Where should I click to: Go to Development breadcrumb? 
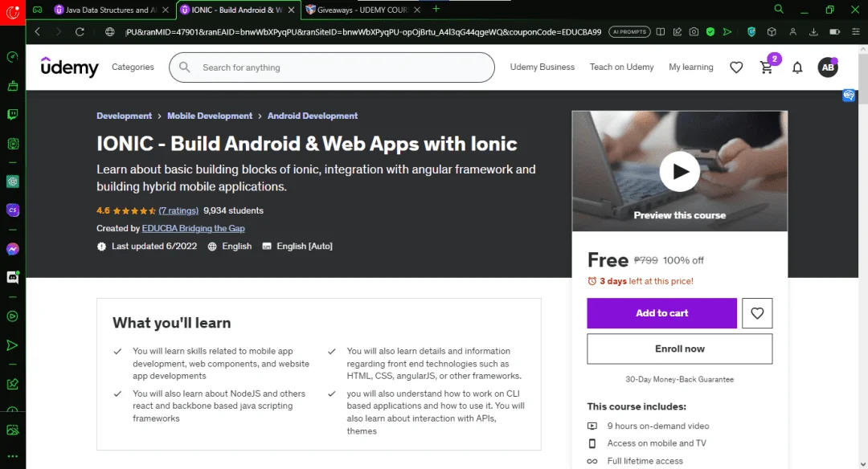[124, 116]
